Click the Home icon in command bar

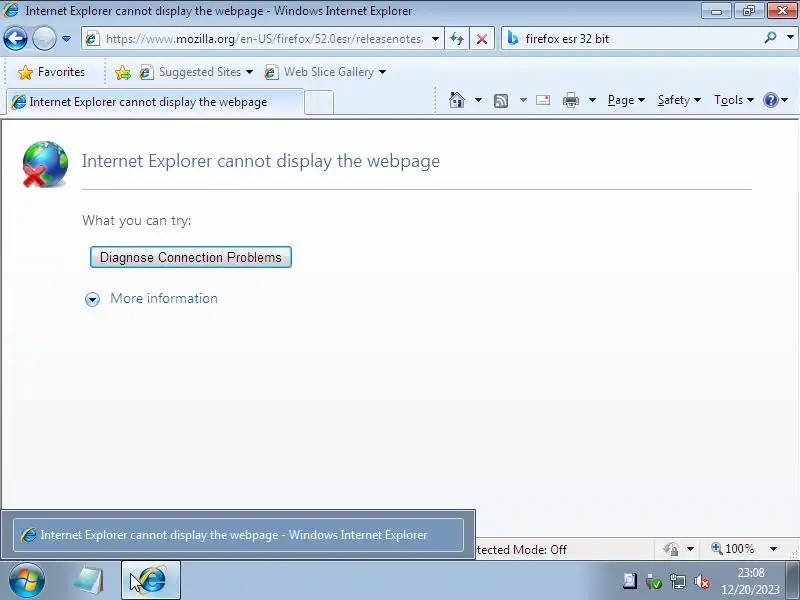457,100
